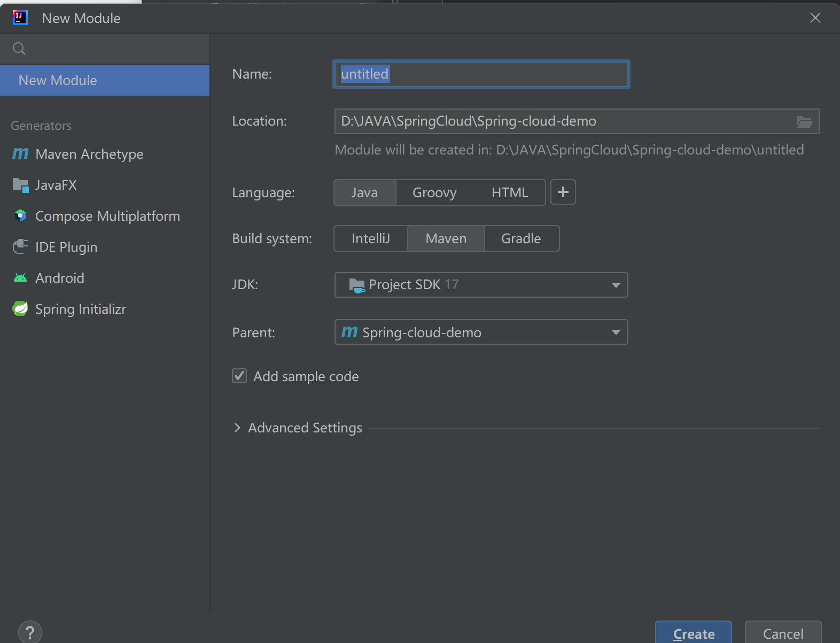The image size is (840, 643).
Task: Open the JDK dropdown
Action: [x=481, y=285]
